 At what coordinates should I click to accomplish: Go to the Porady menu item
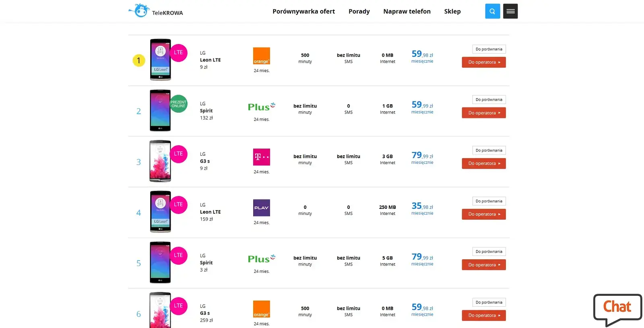point(359,11)
